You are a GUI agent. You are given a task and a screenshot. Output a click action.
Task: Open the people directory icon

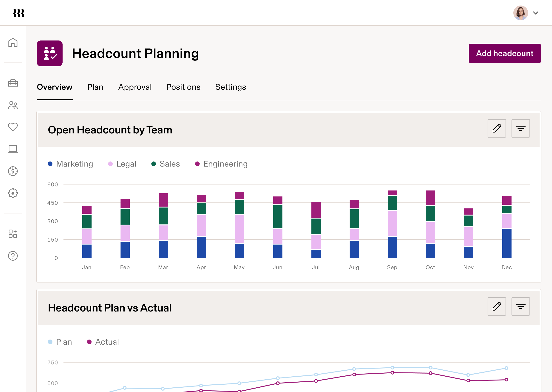coord(13,105)
